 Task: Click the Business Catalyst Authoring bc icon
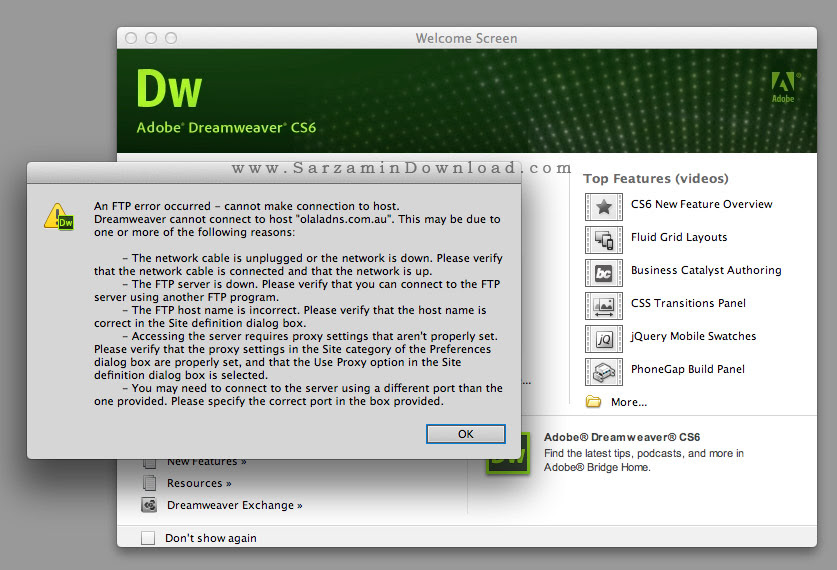[604, 273]
